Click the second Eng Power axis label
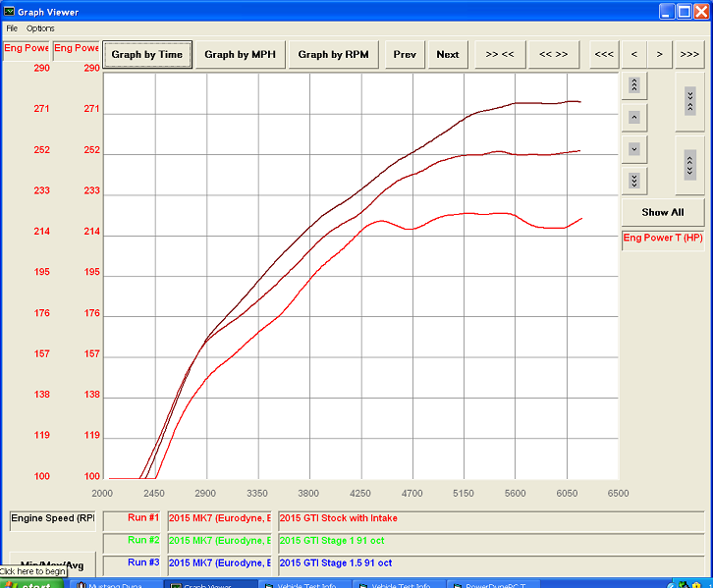713x588 pixels. tap(76, 49)
